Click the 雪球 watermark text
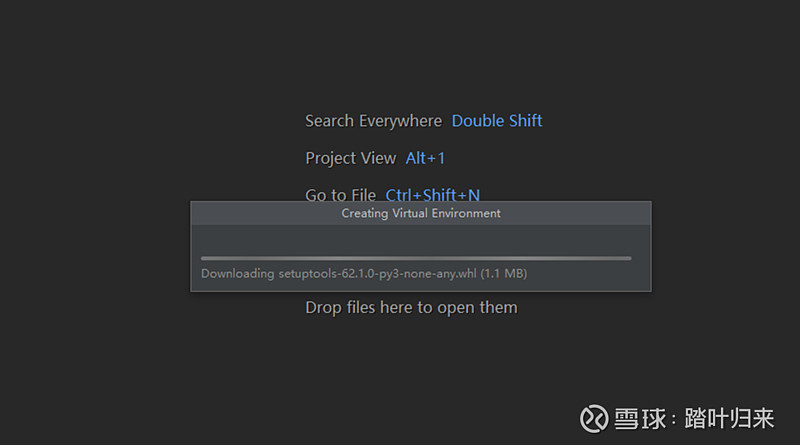Viewport: 800px width, 445px height. [x=640, y=419]
